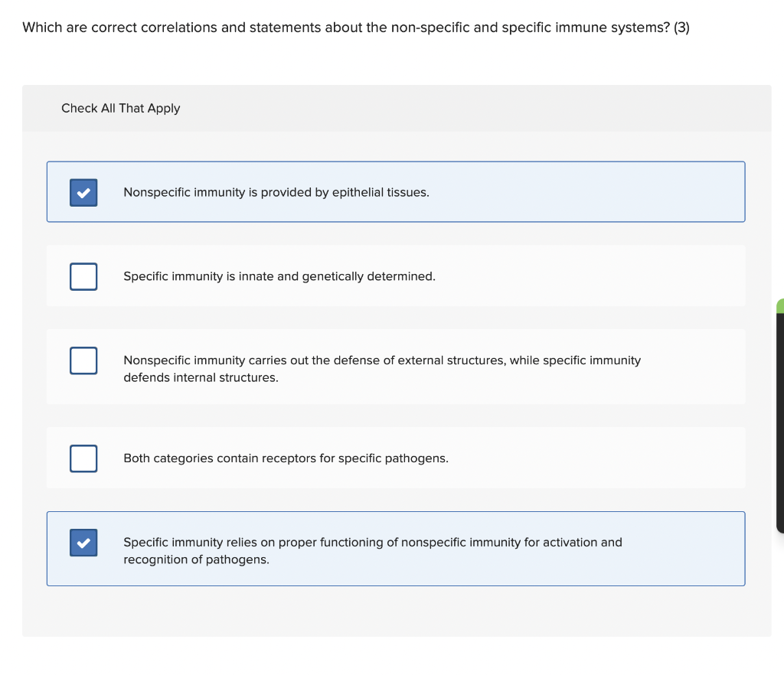Enable the 'Both categories contain receptors' checkbox
The height and width of the screenshot is (675, 784).
[x=83, y=458]
